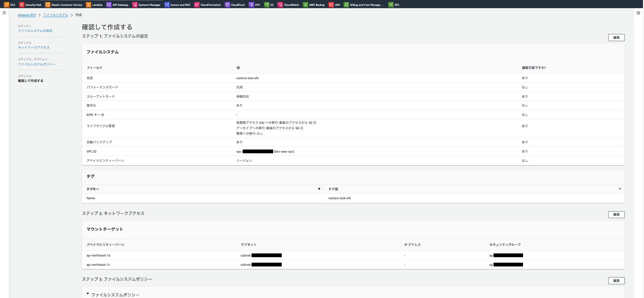Open the VPC service icon

click(x=251, y=5)
